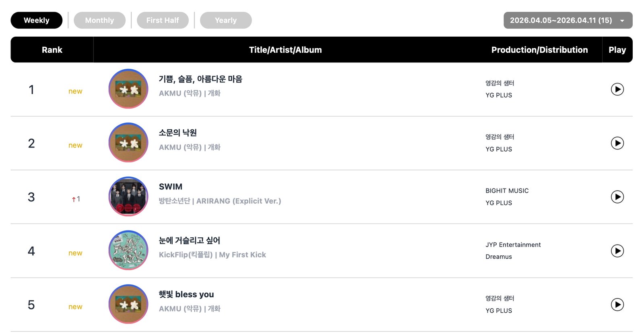Open the Yearly chart view

[225, 20]
